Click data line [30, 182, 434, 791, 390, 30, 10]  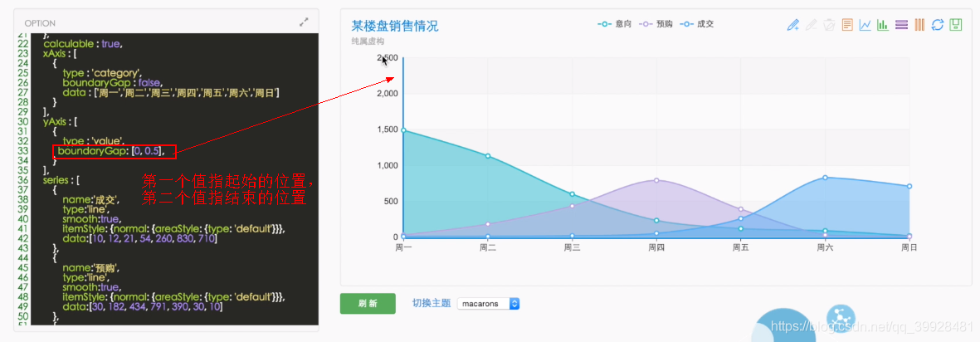pyautogui.click(x=143, y=308)
